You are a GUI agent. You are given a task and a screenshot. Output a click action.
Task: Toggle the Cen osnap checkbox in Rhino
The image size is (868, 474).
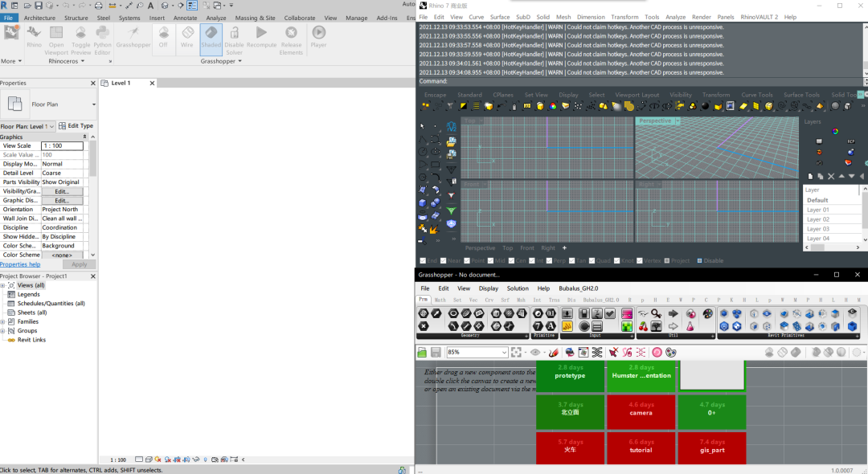click(511, 260)
